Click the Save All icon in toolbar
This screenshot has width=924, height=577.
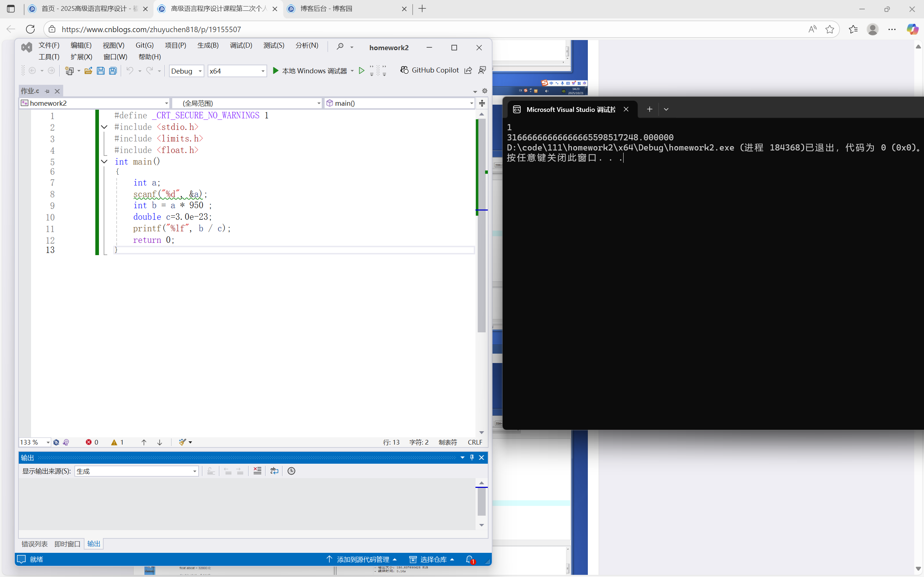pyautogui.click(x=113, y=71)
